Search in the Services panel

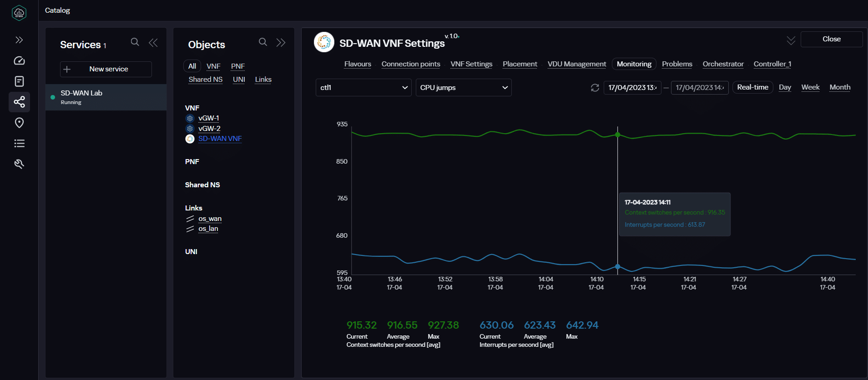135,42
